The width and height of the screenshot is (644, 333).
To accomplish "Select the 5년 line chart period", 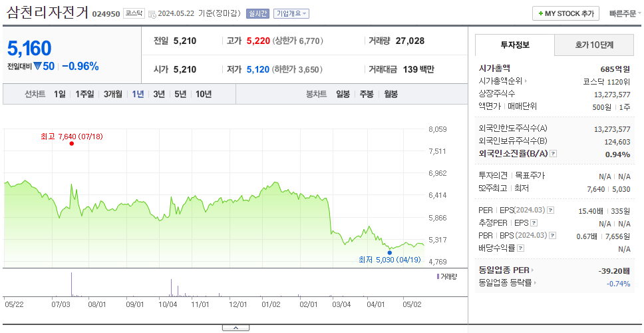I will [x=180, y=94].
